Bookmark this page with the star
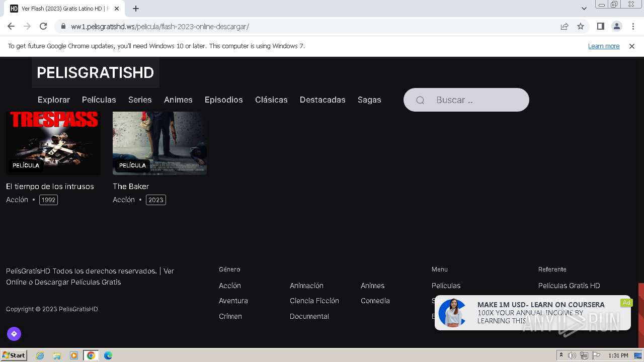644x362 pixels. (581, 26)
